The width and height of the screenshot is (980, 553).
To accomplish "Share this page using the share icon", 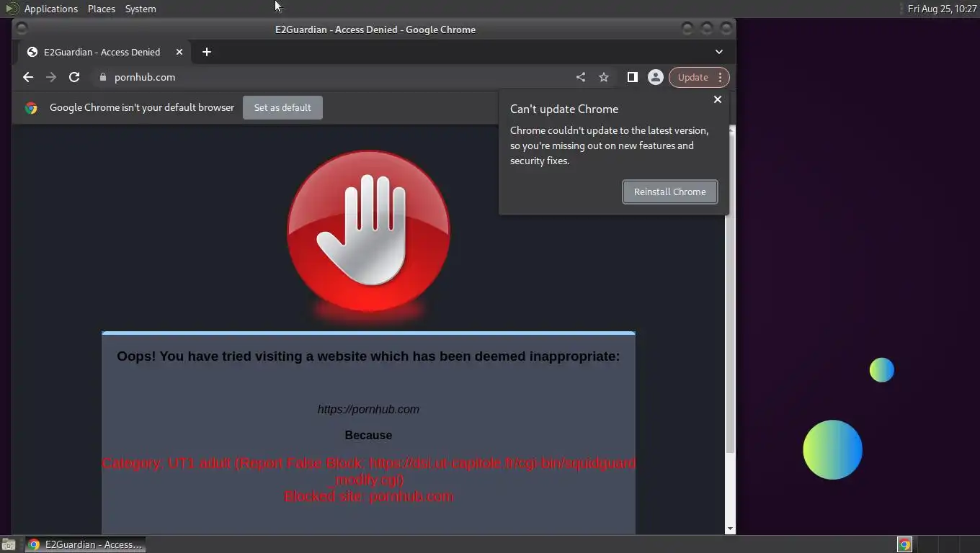I will [x=581, y=77].
